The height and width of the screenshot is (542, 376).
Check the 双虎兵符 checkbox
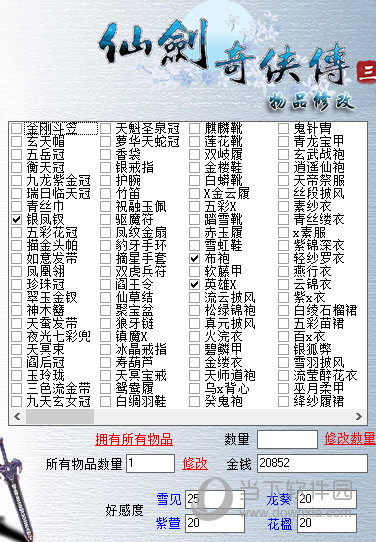click(105, 271)
